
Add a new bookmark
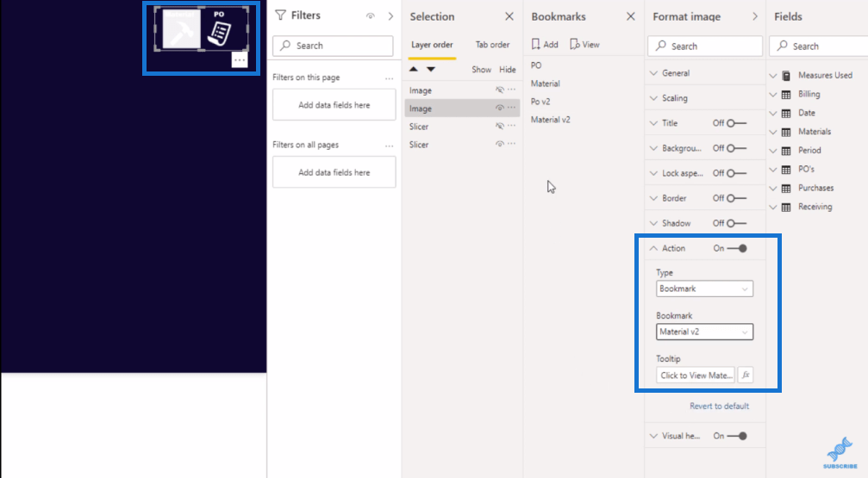545,44
